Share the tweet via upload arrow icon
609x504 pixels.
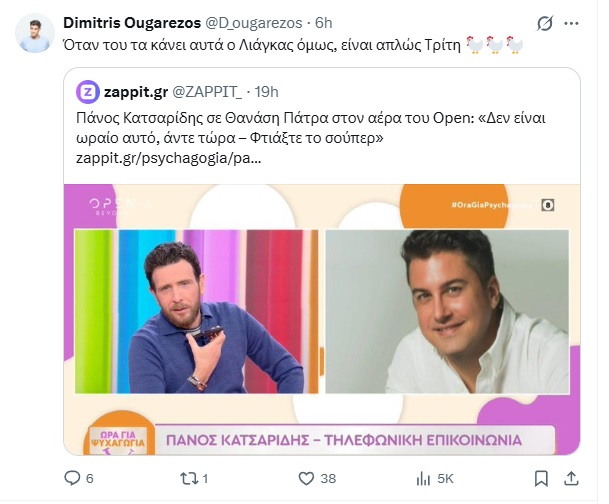point(571,478)
